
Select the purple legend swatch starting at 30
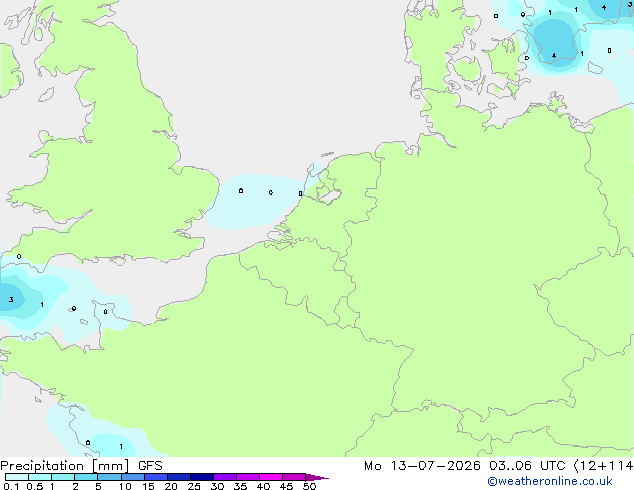pos(224,477)
